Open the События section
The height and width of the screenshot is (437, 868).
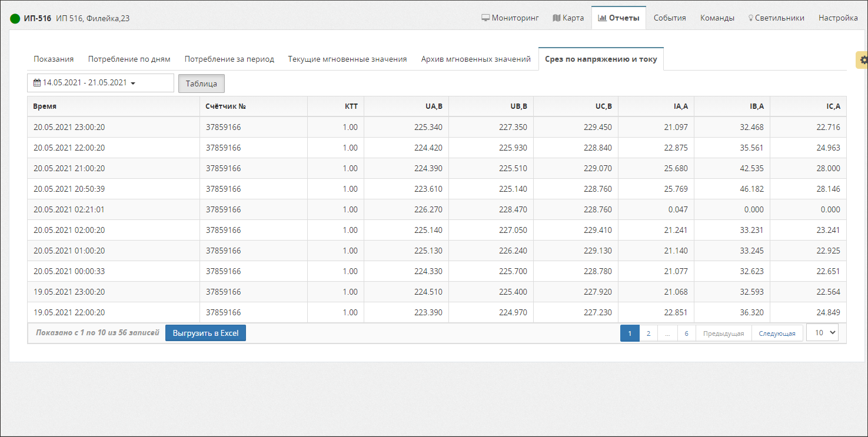(x=670, y=18)
